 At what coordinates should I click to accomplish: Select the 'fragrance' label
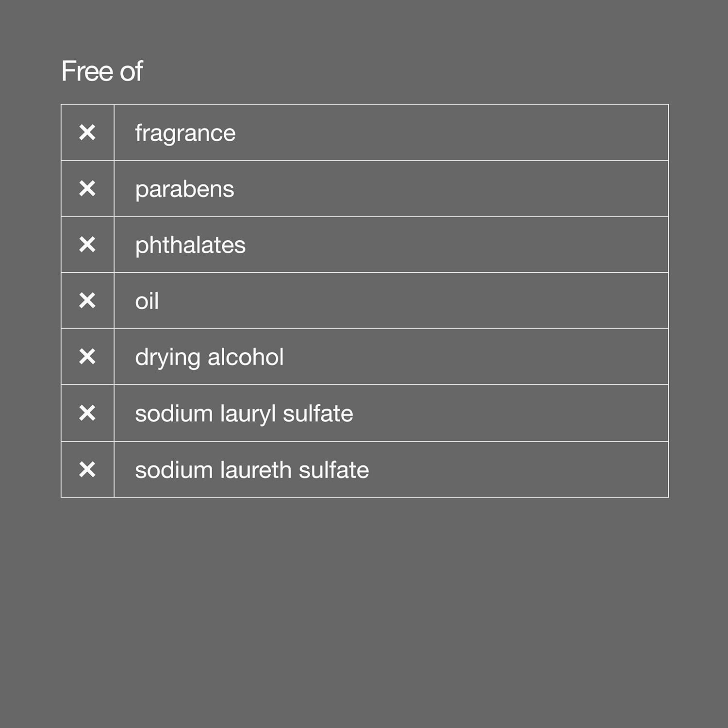point(185,133)
